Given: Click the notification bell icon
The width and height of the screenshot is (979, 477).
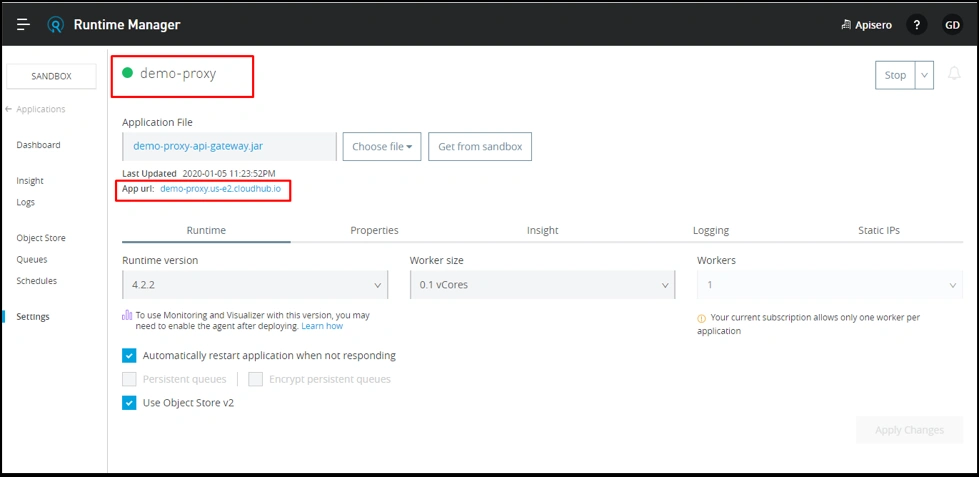Looking at the screenshot, I should tap(954, 74).
